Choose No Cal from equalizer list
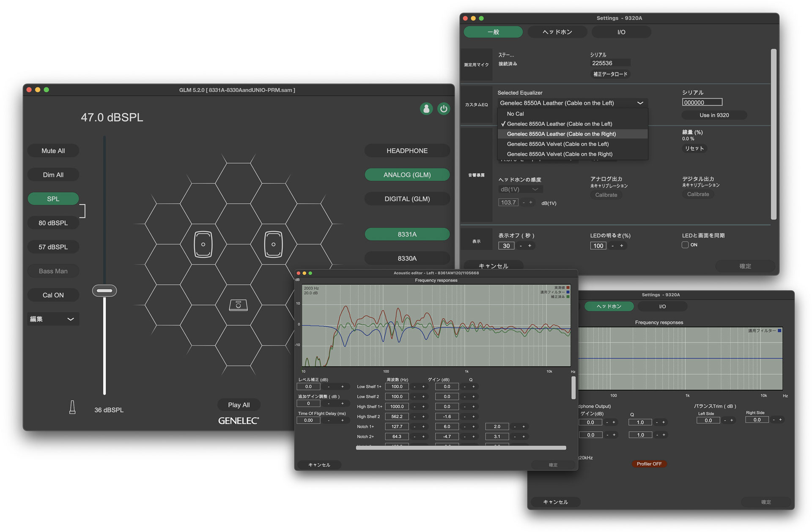Screen dimensions: 812x532 tap(573, 114)
